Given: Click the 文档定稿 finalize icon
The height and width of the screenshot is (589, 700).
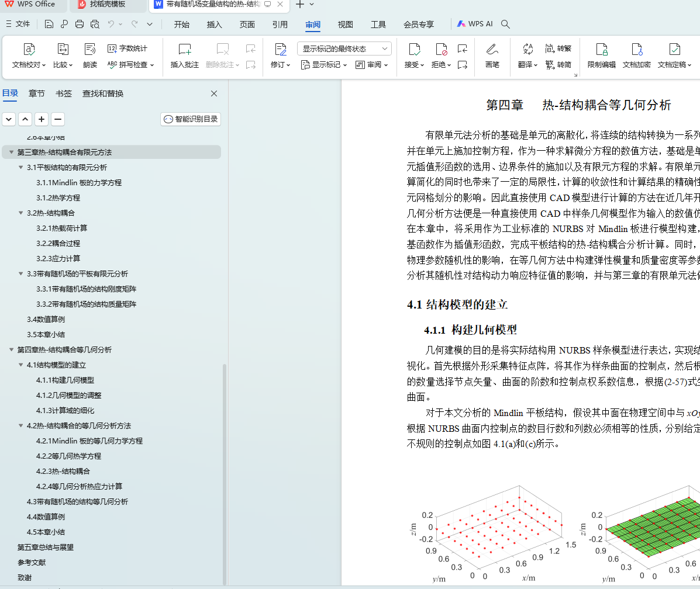Looking at the screenshot, I should click(x=674, y=49).
